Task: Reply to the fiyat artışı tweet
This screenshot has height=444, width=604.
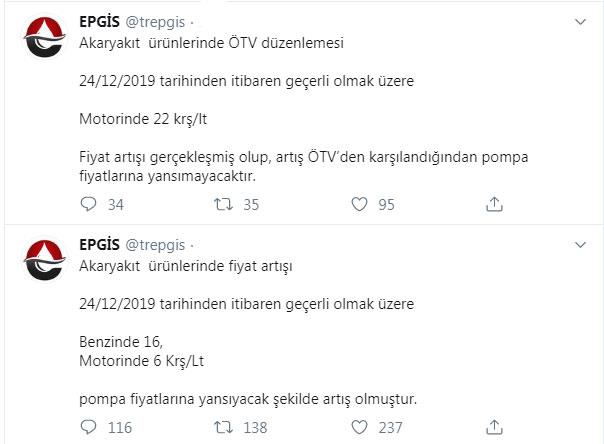Action: [87, 427]
